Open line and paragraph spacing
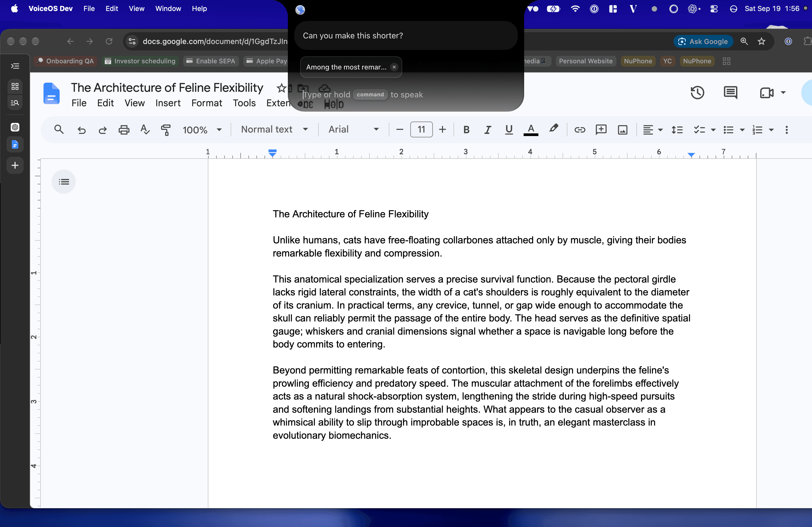Image resolution: width=812 pixels, height=527 pixels. click(x=677, y=130)
